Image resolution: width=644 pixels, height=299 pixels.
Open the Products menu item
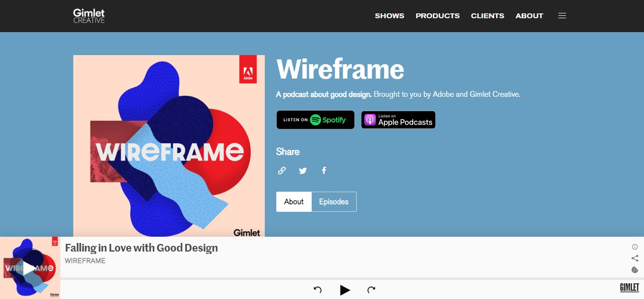pyautogui.click(x=438, y=16)
